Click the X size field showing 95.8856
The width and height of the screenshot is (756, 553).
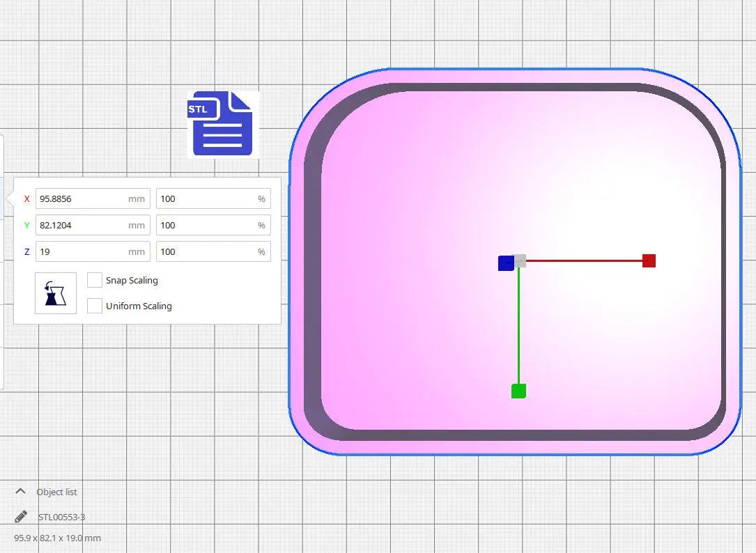pos(80,199)
